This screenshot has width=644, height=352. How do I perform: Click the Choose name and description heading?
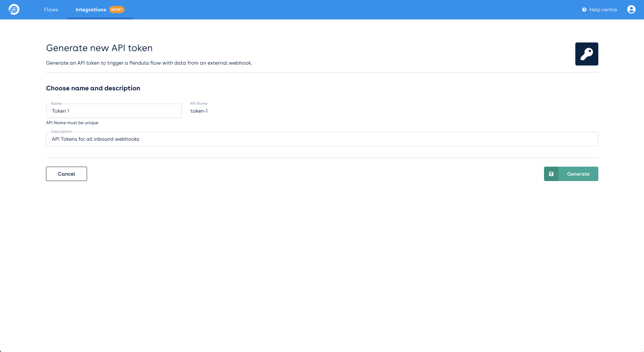[93, 88]
